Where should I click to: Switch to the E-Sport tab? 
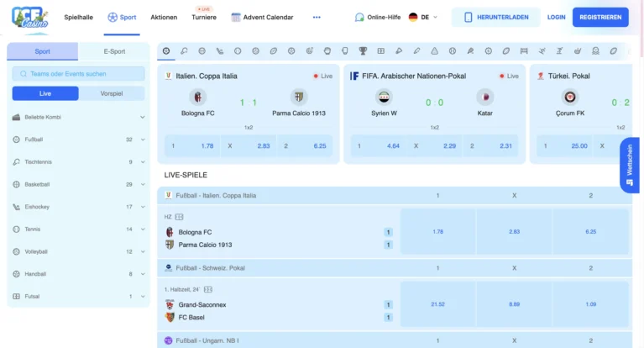point(114,51)
